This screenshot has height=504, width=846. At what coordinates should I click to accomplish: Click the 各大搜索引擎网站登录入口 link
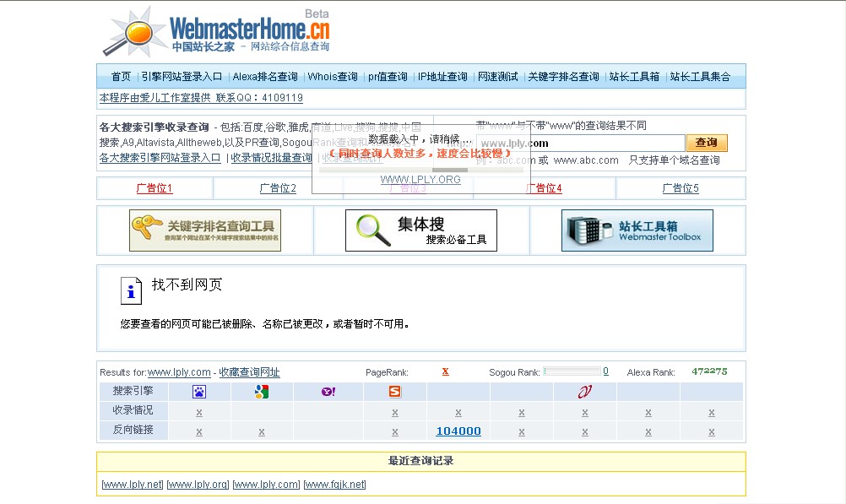[160, 158]
